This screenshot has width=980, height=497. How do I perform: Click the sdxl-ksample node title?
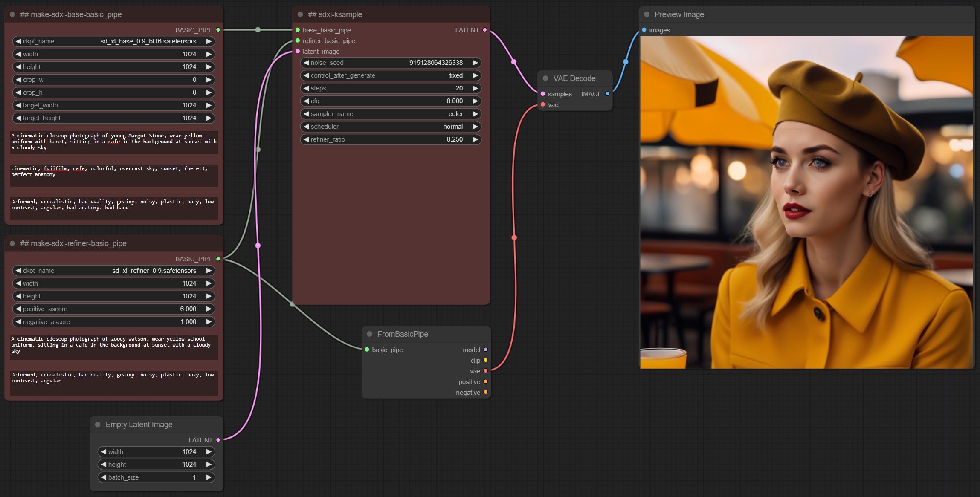pyautogui.click(x=335, y=14)
